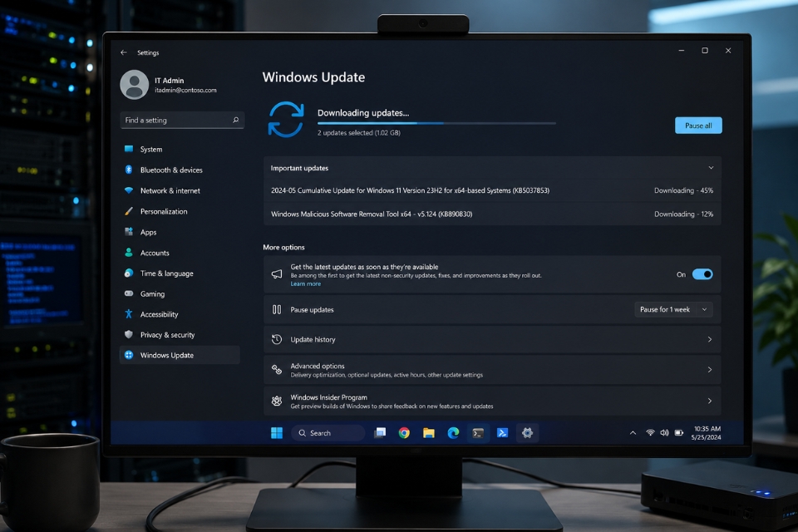
Task: Click the Apps grid icon in sidebar
Action: tap(129, 232)
